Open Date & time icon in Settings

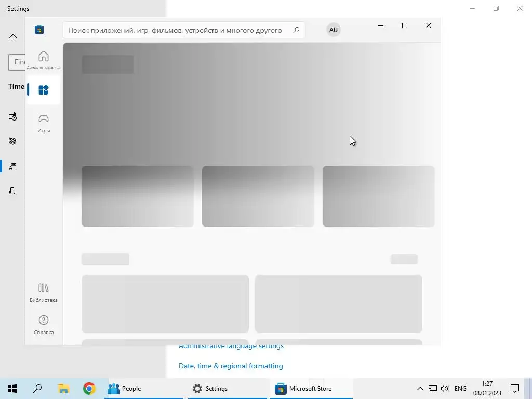[x=12, y=116]
